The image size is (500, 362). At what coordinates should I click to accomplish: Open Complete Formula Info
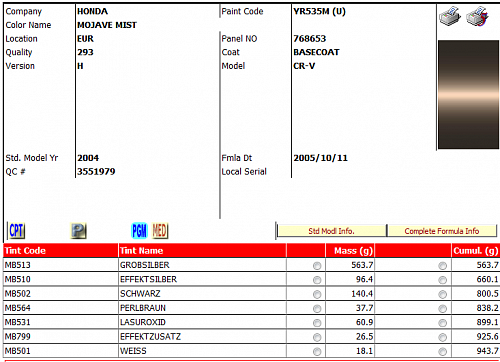(x=442, y=231)
